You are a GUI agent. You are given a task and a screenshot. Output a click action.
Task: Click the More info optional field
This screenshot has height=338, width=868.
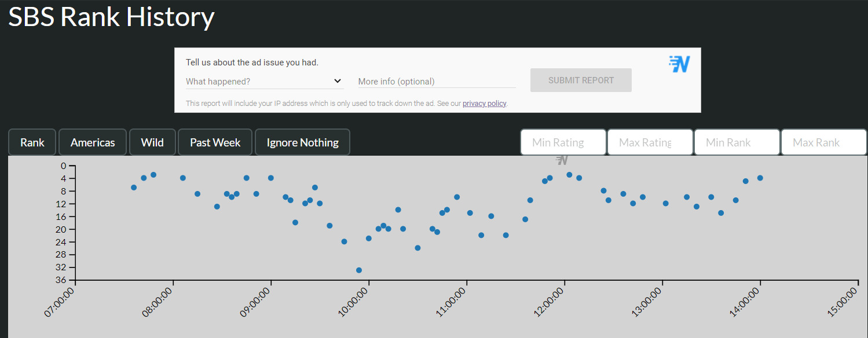pos(437,82)
